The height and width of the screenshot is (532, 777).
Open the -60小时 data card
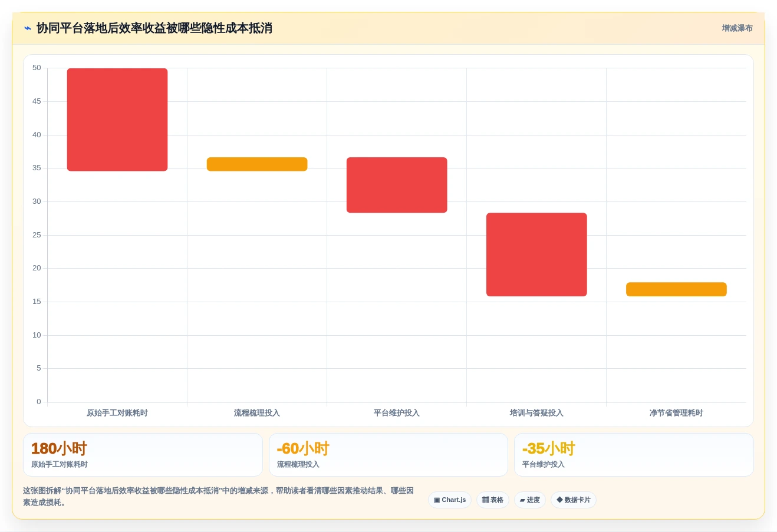(388, 455)
